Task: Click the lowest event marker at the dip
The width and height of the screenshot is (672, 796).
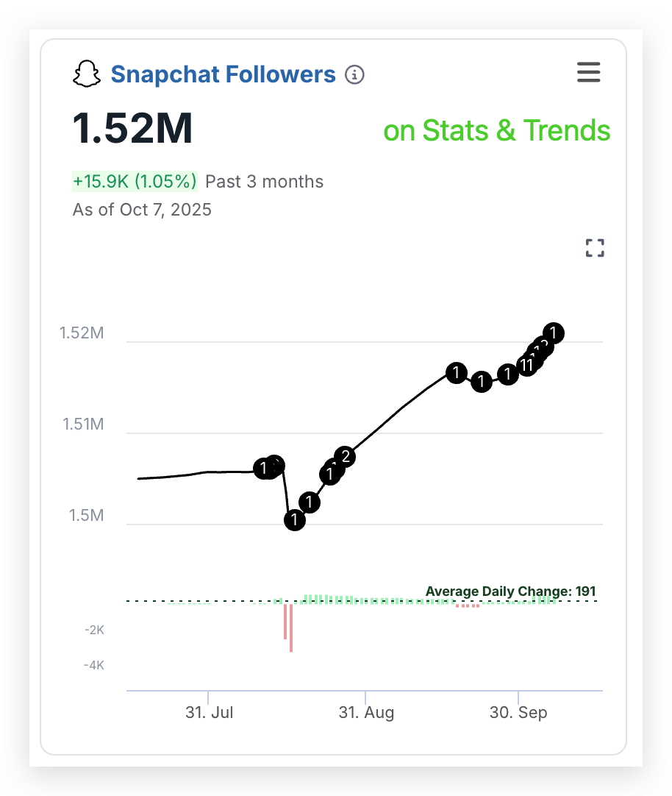Action: (294, 520)
